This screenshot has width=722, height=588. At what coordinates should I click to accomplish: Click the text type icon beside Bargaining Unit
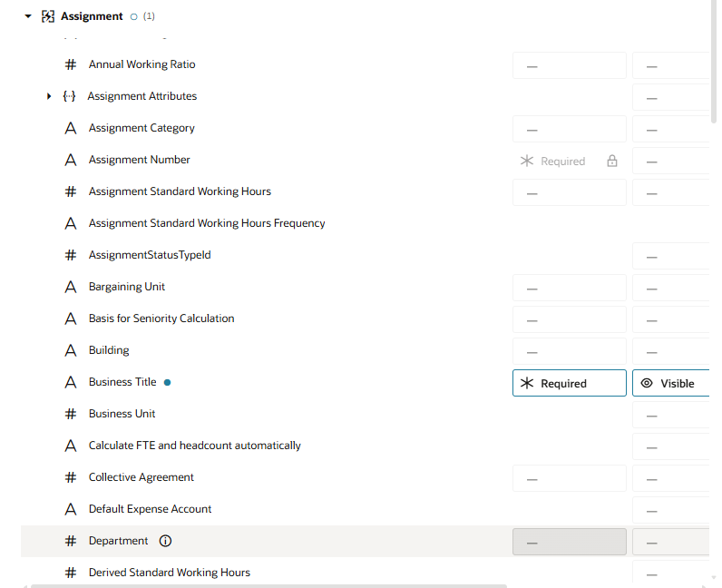[x=71, y=288]
